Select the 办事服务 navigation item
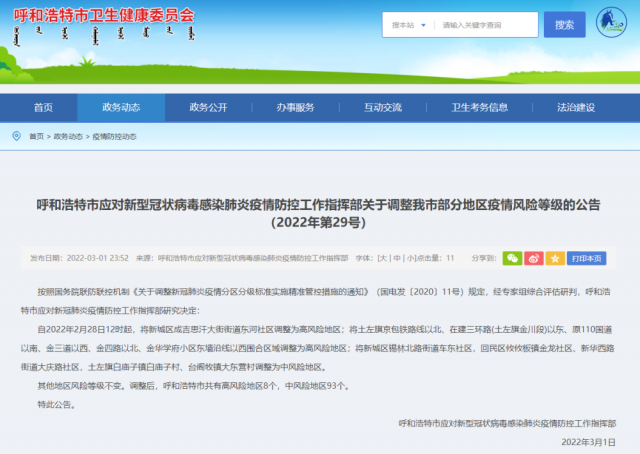640x454 pixels. pos(296,107)
